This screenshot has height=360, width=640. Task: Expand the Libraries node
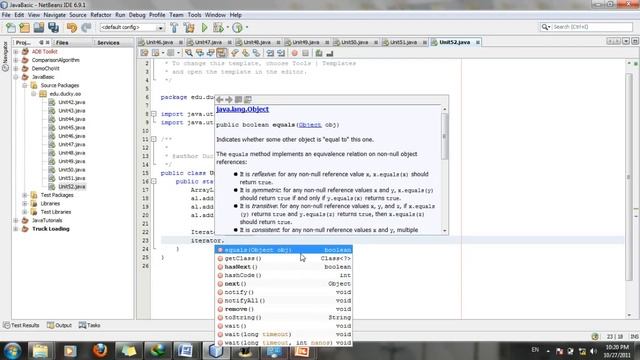(x=25, y=203)
